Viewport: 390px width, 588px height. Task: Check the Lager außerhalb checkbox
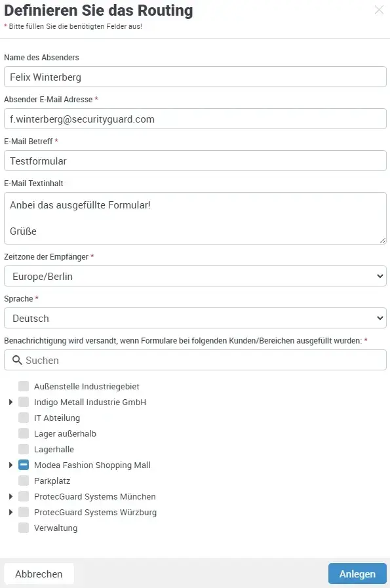[x=24, y=433]
